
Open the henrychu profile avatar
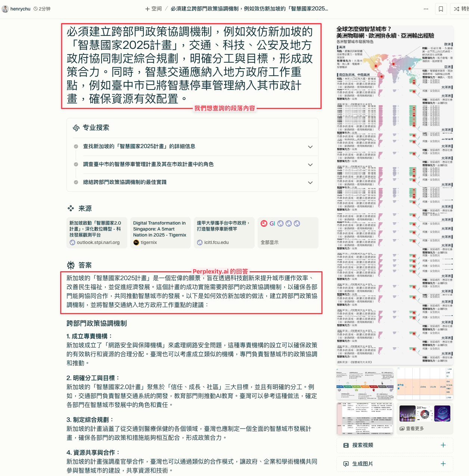5,9
